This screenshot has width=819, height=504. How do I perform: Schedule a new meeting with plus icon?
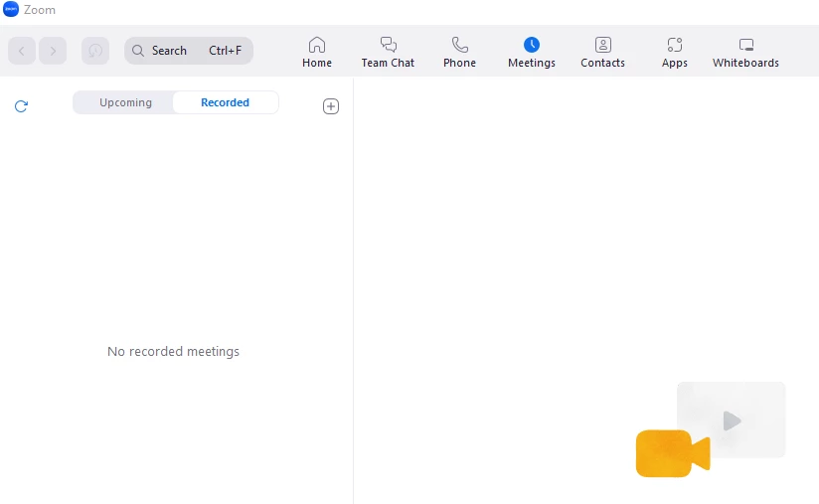[331, 106]
